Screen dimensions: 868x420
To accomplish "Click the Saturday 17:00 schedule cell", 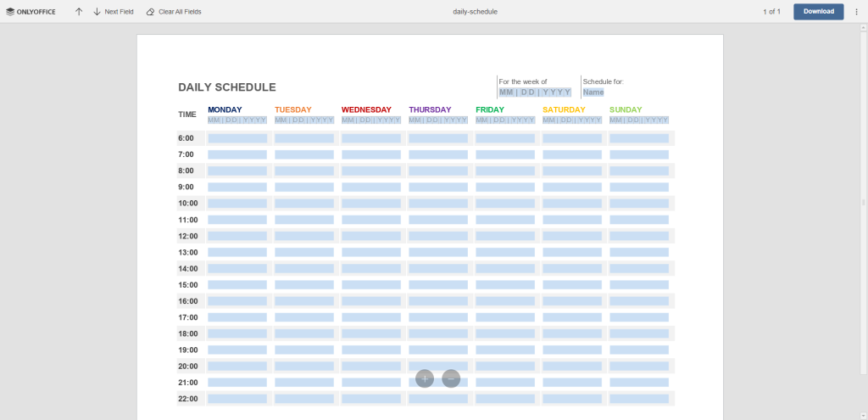I will point(572,317).
